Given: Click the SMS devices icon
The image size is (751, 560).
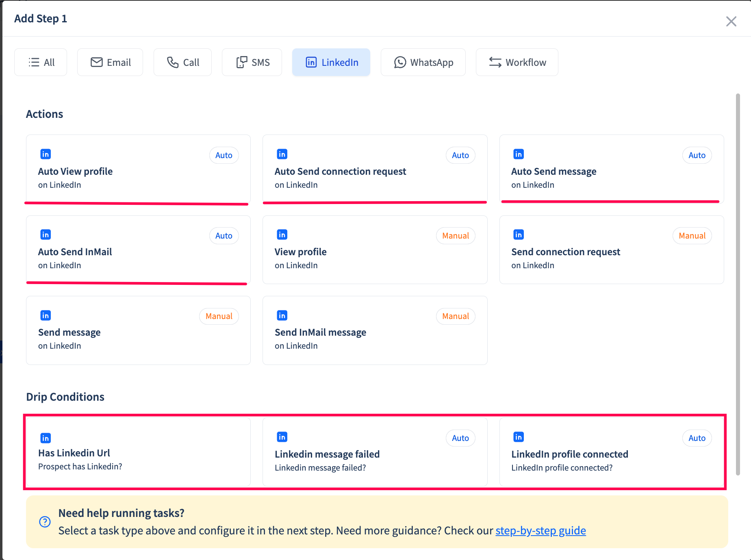Looking at the screenshot, I should pyautogui.click(x=242, y=62).
